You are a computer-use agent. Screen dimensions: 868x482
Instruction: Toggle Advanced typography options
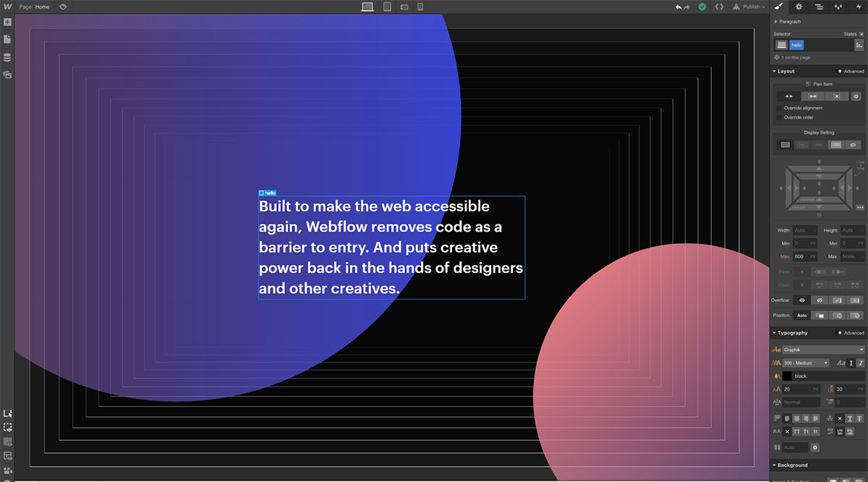pyautogui.click(x=851, y=333)
